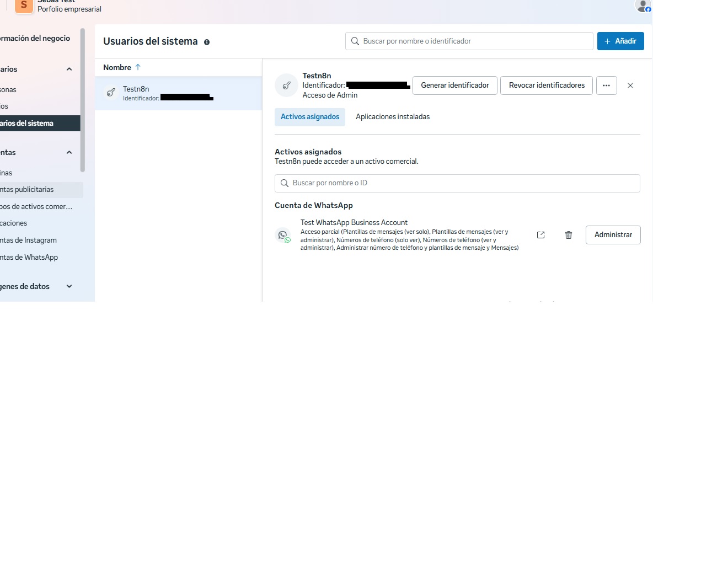Open the profile avatar in the top corner

click(x=643, y=6)
